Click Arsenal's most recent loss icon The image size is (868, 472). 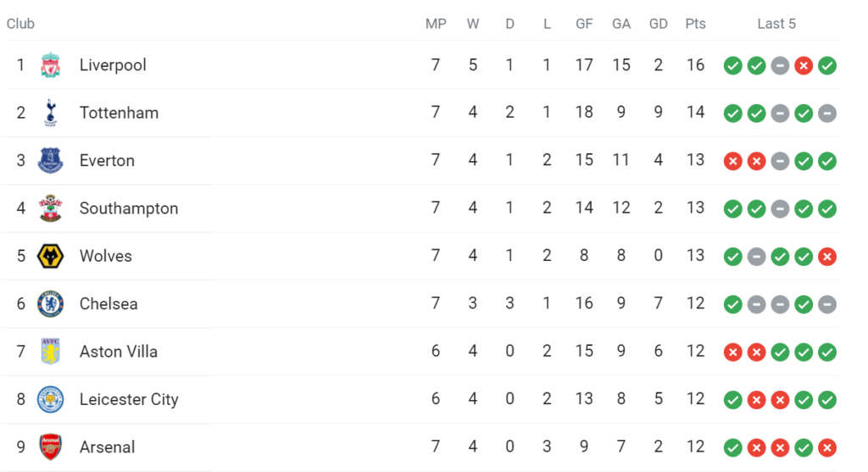827,447
